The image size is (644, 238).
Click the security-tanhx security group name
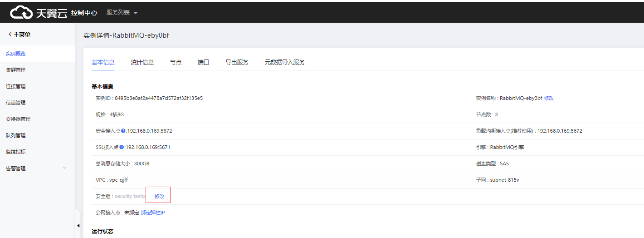(130, 196)
